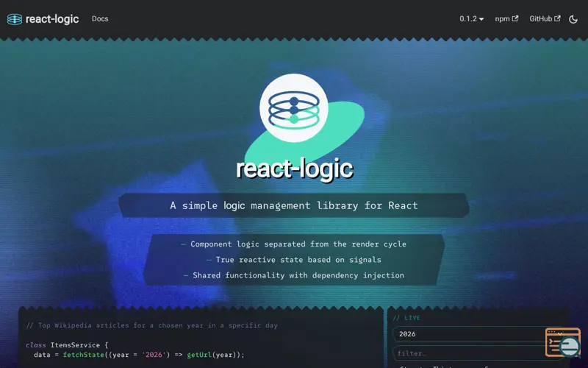Open the GitHub external link
This screenshot has width=588, height=368.
coord(545,19)
